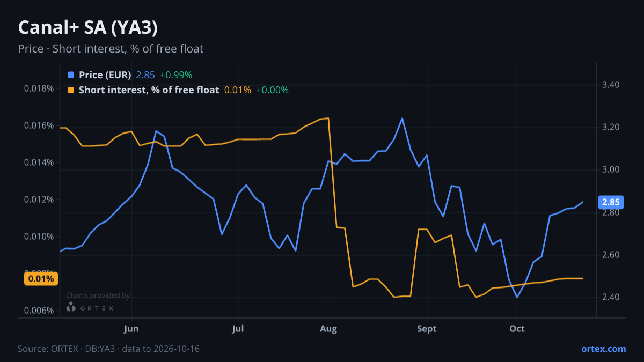Click the subtitle Price · Short interest text
This screenshot has width=644, height=362.
pyautogui.click(x=111, y=49)
